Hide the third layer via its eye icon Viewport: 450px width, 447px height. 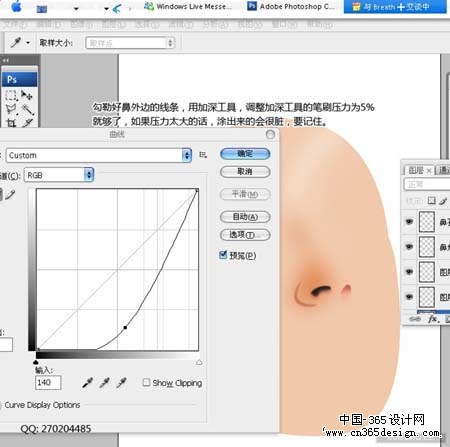pos(409,272)
